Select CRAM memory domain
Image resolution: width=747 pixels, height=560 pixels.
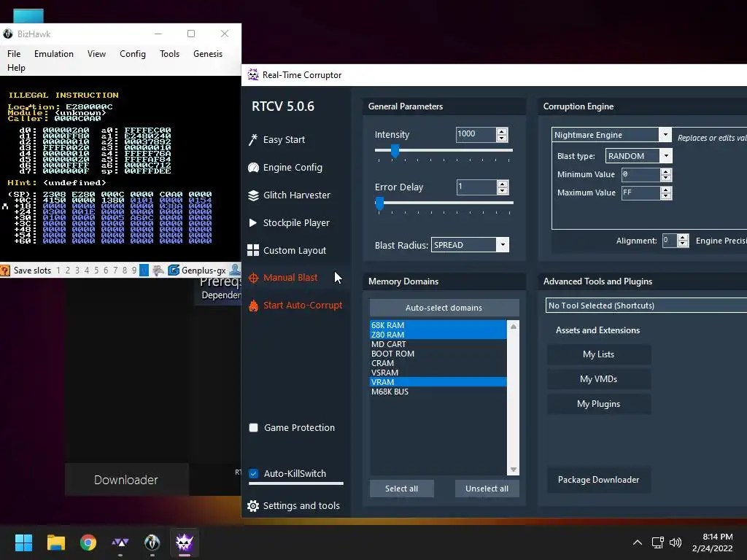click(438, 363)
